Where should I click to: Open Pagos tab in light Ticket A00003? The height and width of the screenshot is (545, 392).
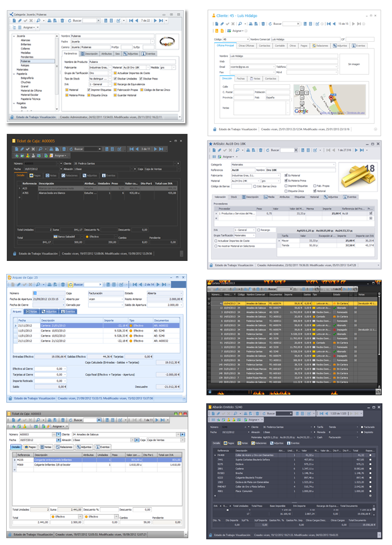pyautogui.click(x=31, y=447)
